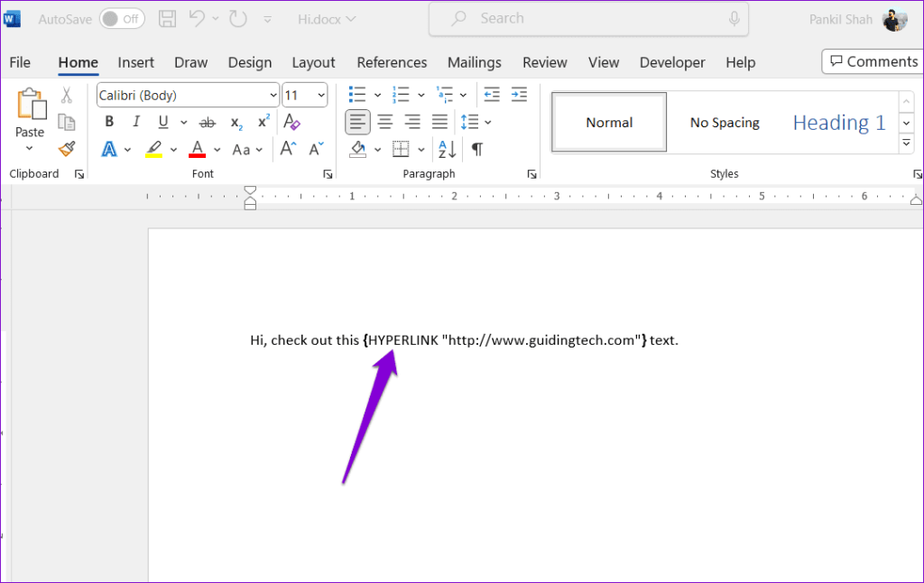Screen dimensions: 924x583
Task: Open the Sort dialog icon
Action: coord(446,149)
